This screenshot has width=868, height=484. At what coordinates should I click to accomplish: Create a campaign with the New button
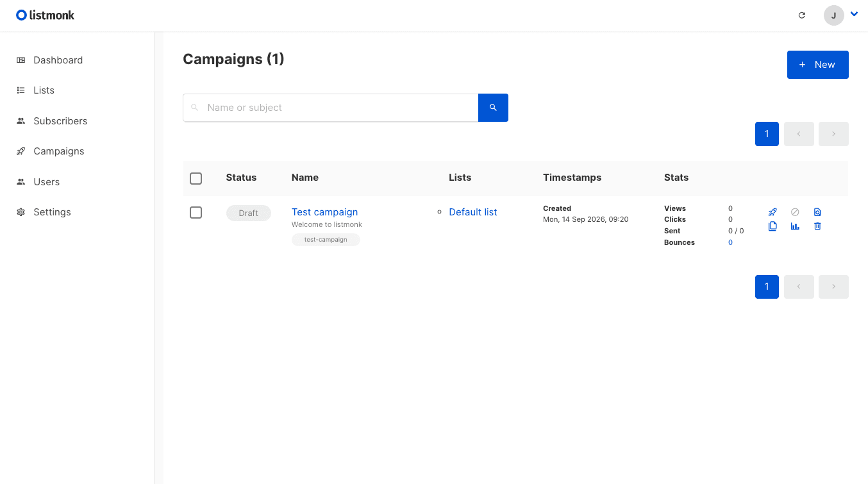coord(817,65)
